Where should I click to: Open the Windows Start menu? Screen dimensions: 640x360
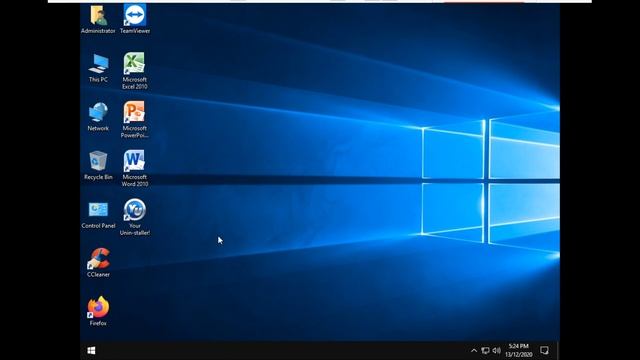coord(91,351)
